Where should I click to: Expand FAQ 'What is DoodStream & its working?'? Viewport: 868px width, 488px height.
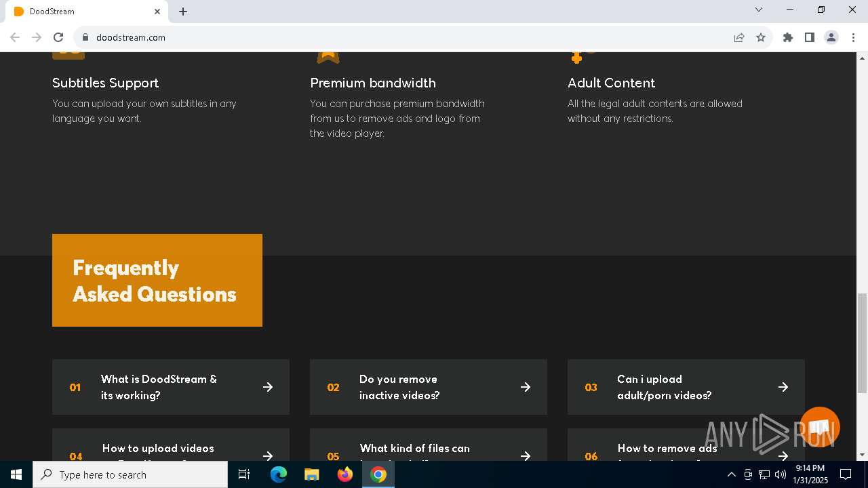point(171,387)
